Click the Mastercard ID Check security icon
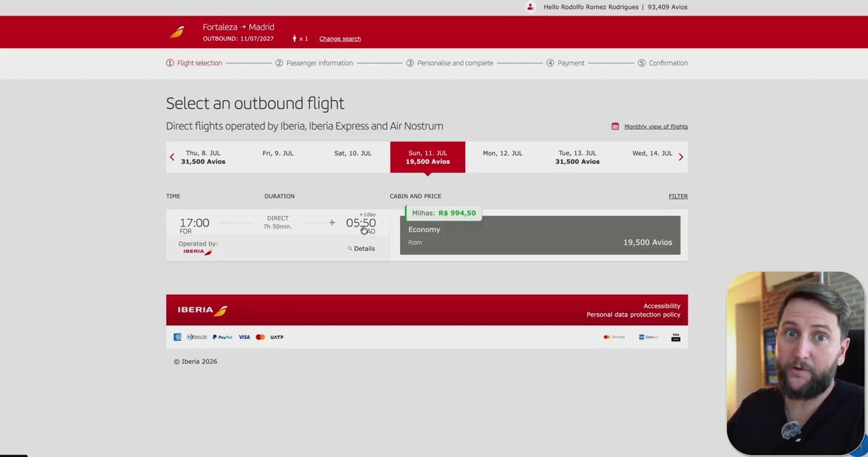The width and height of the screenshot is (868, 457). coord(614,337)
